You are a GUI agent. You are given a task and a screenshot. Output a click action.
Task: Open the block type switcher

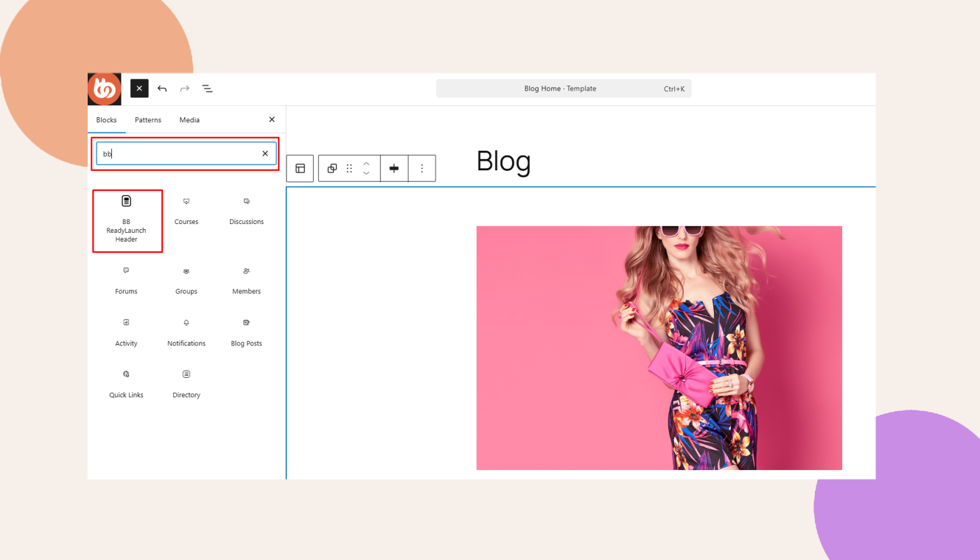coord(332,169)
